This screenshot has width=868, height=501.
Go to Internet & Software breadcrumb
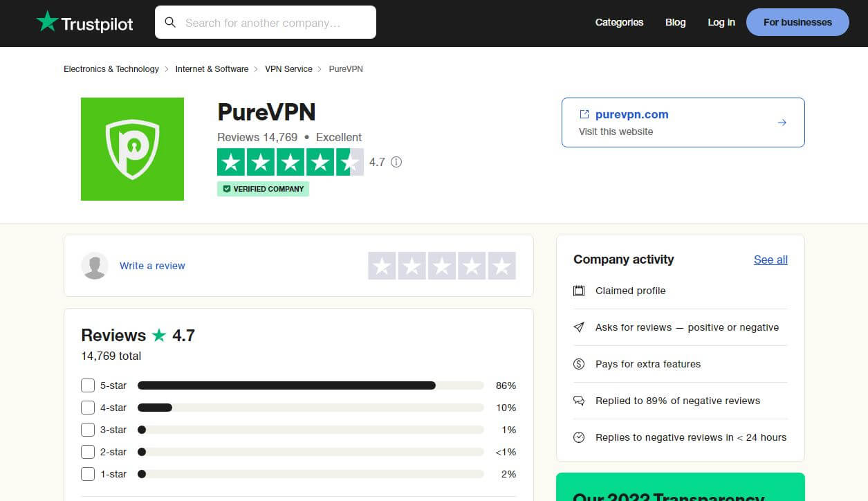(212, 69)
